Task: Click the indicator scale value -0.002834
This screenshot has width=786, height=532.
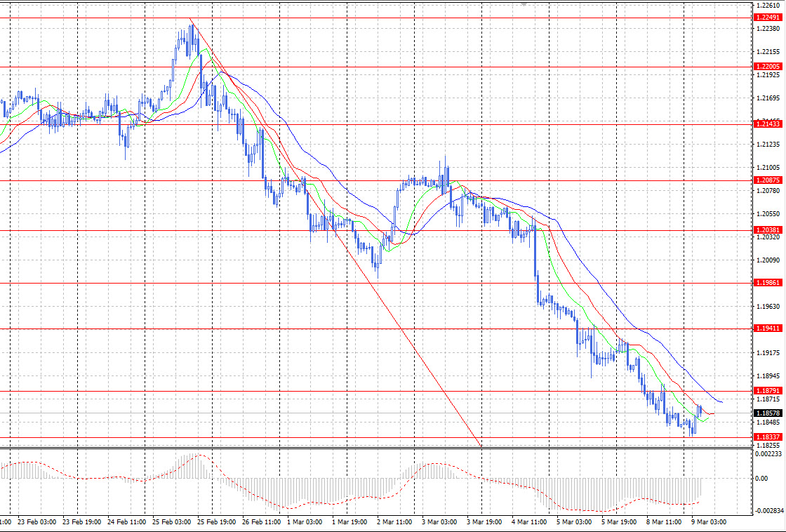Action: click(768, 510)
